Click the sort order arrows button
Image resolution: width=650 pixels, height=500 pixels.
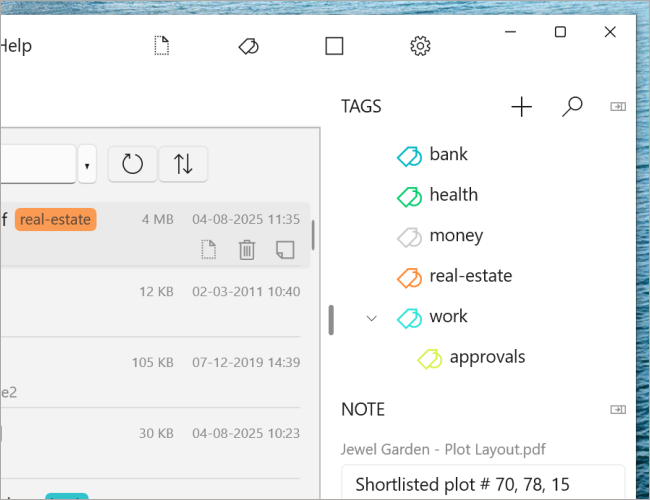183,164
